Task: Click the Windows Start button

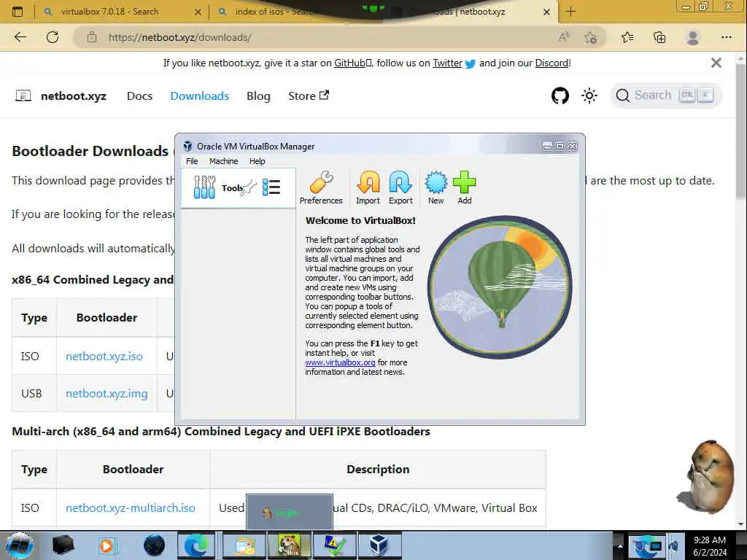Action: [20, 545]
